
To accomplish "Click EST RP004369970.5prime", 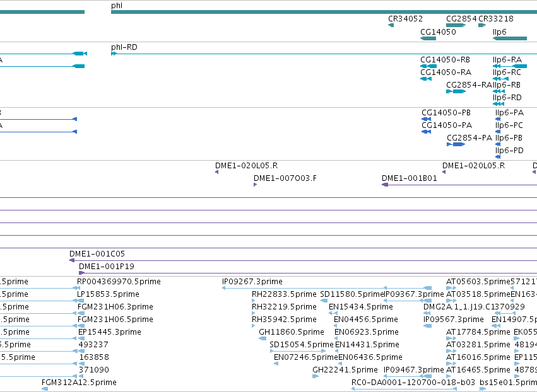I will [119, 282].
